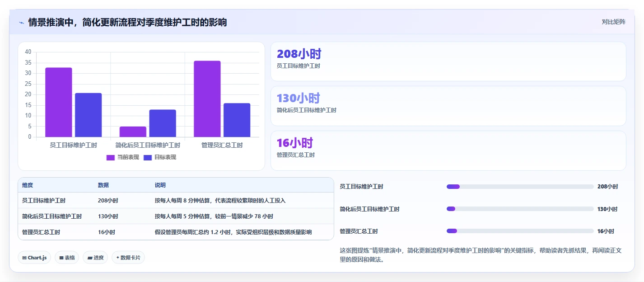Click the purple bar for 管理员汇总工时

(x=207, y=99)
